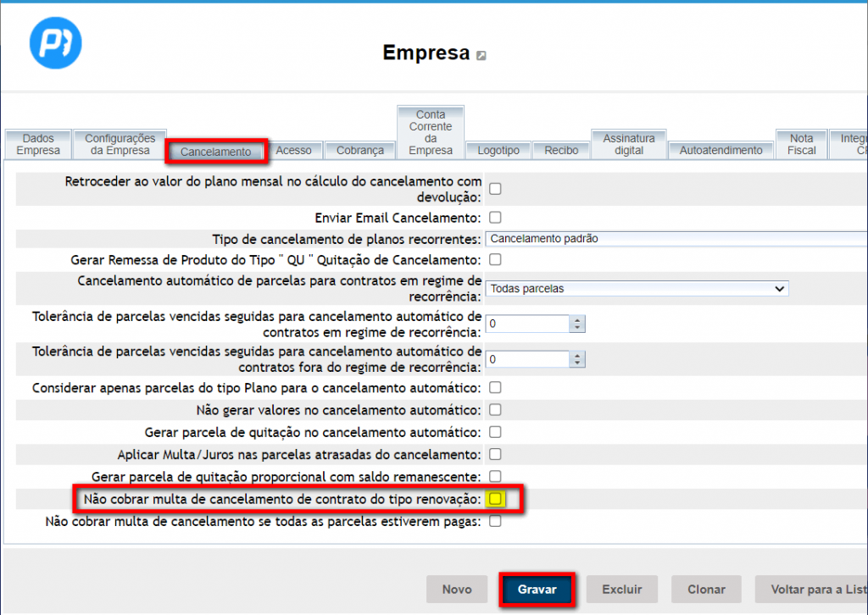The width and height of the screenshot is (868, 615).
Task: Focus the first tolerância parcelas vencidas field
Action: point(527,324)
